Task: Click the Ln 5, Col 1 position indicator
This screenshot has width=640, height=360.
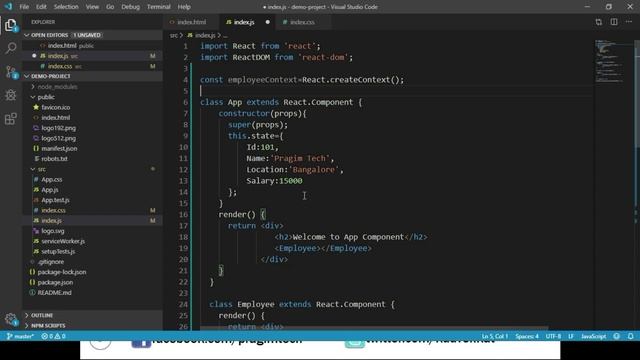Action: (x=495, y=336)
